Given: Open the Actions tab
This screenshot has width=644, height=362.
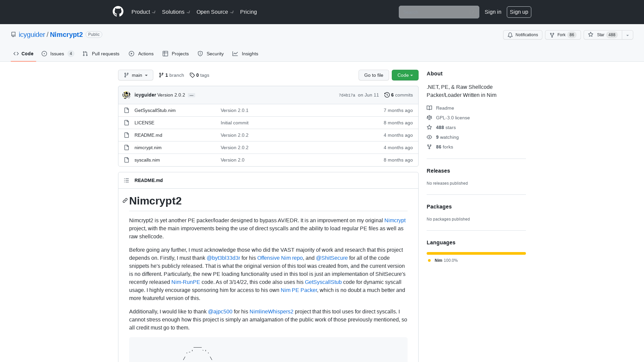Looking at the screenshot, I should (x=141, y=54).
